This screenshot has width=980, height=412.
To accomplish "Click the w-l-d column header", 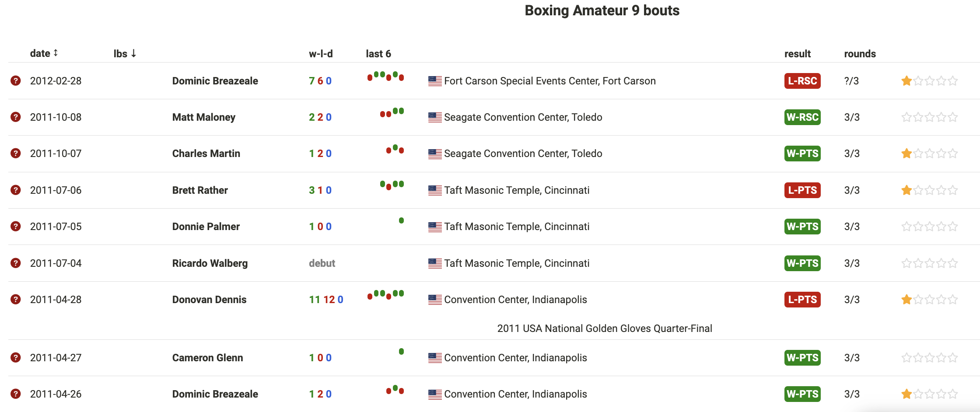I will 320,53.
